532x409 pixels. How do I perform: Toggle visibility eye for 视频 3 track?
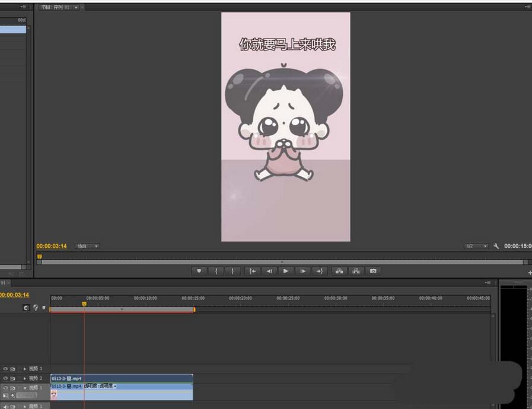5,369
